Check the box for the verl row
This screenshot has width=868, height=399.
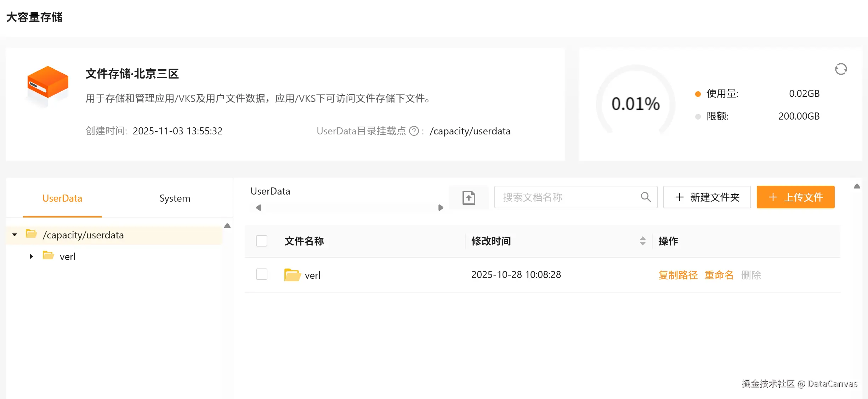pyautogui.click(x=262, y=274)
